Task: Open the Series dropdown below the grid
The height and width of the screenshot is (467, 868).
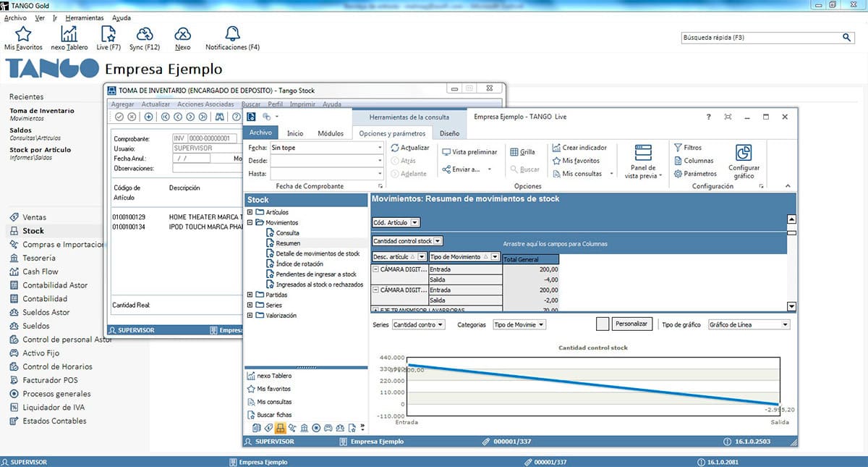Action: coord(418,325)
